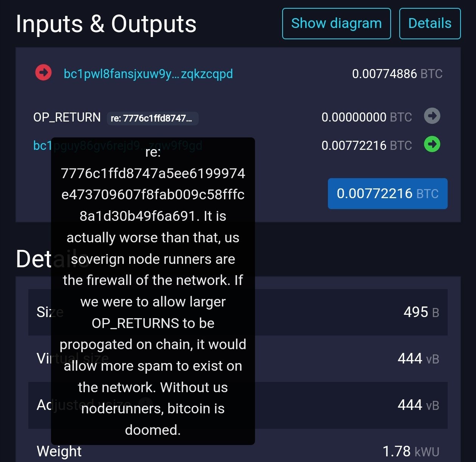Click the 1.78 kWU weight value
This screenshot has height=462, width=476.
(x=411, y=451)
